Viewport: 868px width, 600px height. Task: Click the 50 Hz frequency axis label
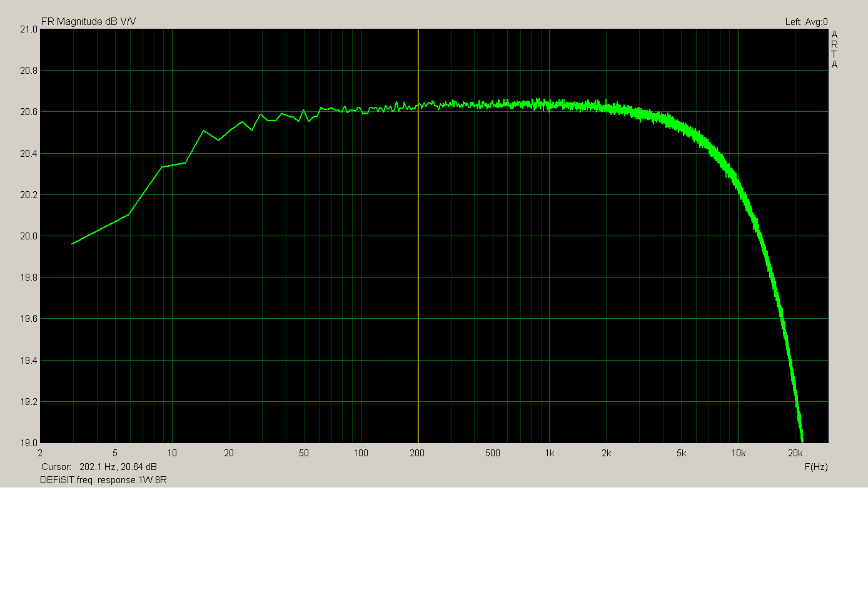304,453
